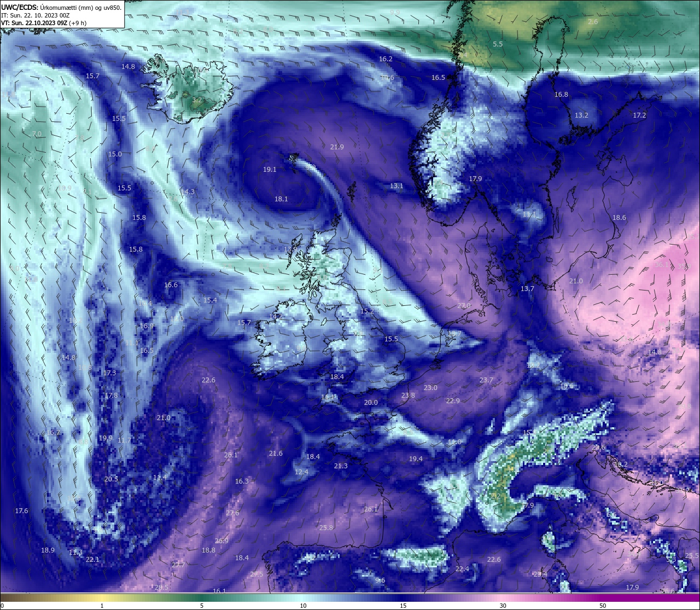Click the 23.7 map value
This screenshot has width=700, height=610.
(x=486, y=380)
